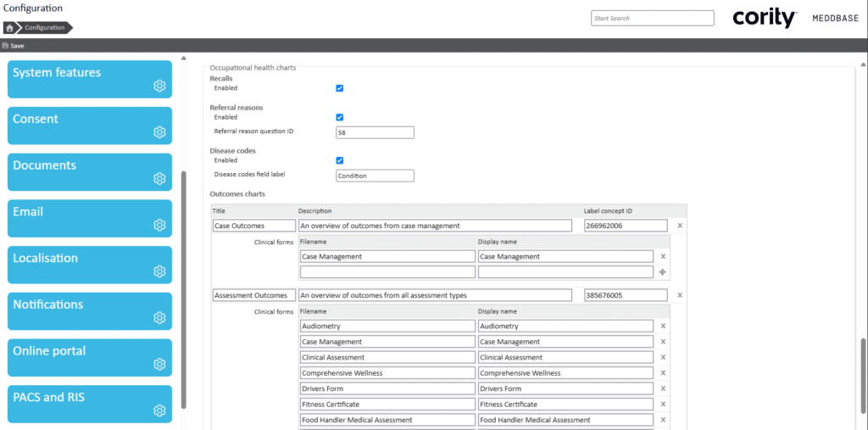
Task: Delete Case Management form under Case Outcomes
Action: (x=663, y=257)
